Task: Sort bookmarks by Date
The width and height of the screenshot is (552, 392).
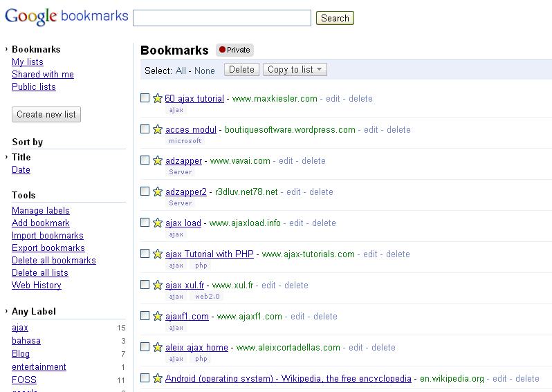Action: coord(21,169)
